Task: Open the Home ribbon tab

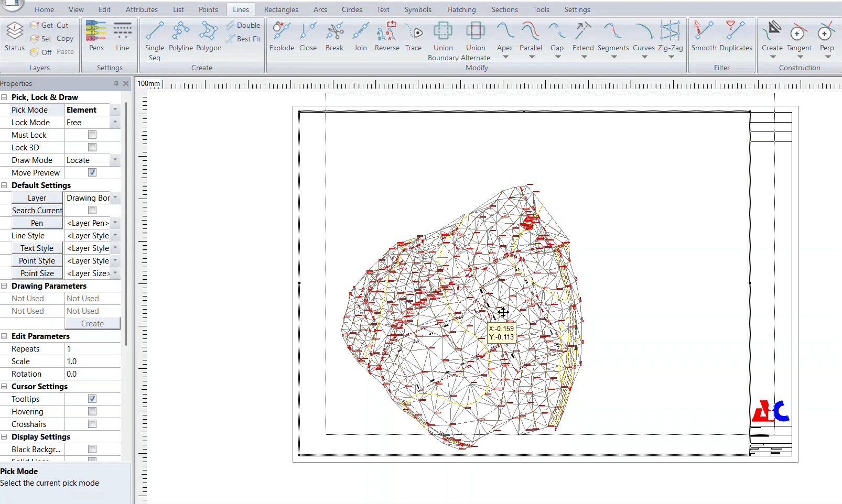Action: click(44, 9)
